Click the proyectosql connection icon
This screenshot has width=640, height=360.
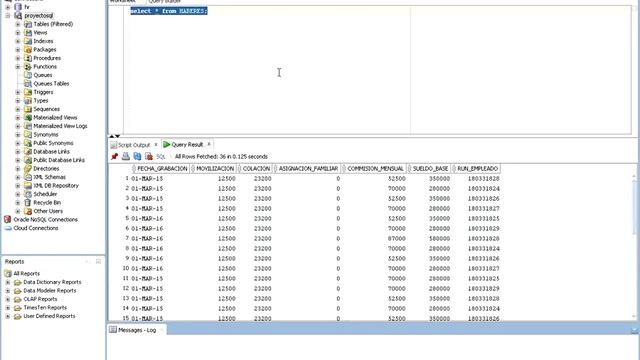(x=18, y=16)
